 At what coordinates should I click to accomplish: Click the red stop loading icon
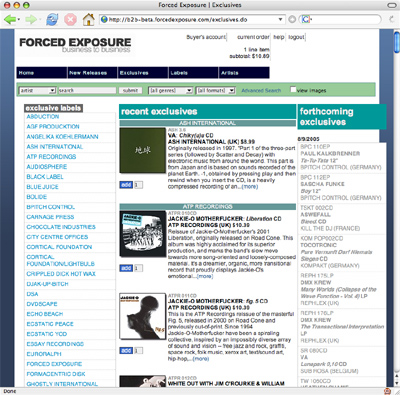click(70, 19)
